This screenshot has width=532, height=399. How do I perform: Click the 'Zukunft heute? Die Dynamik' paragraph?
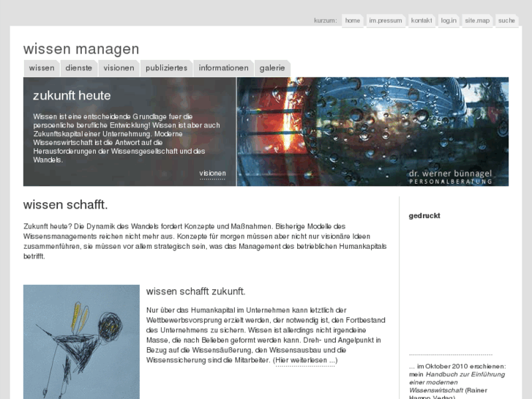click(x=205, y=241)
